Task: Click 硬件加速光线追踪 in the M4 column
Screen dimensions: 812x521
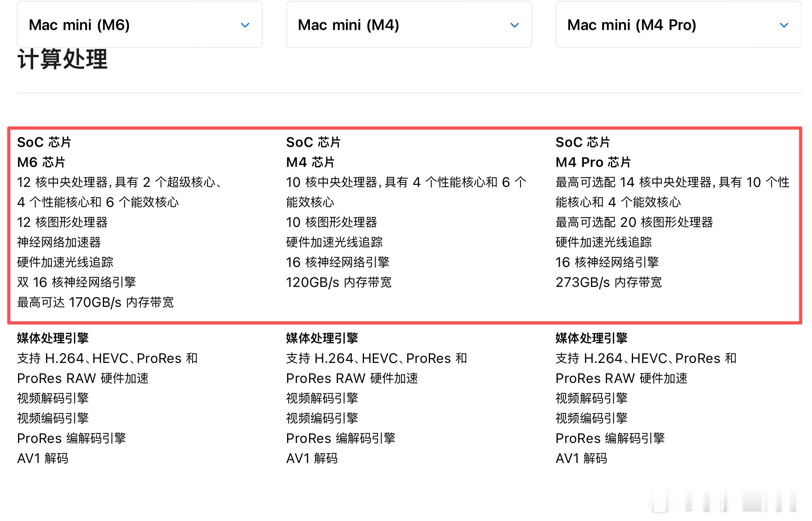Action: click(334, 242)
